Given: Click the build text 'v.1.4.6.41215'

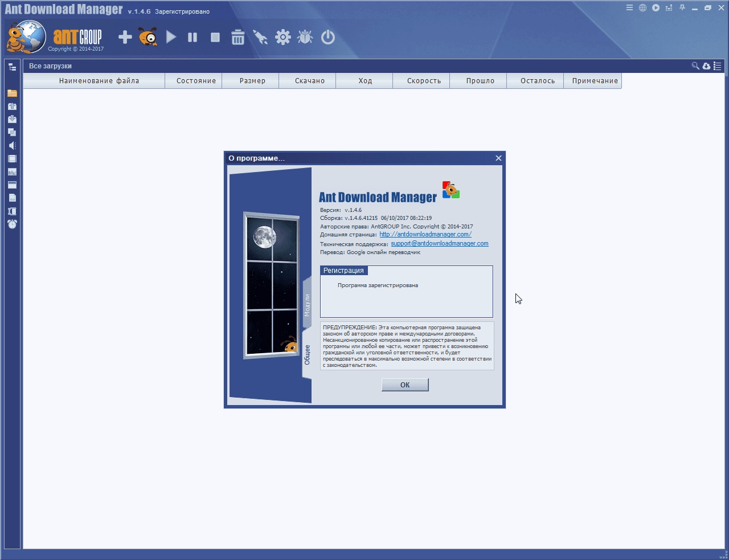Looking at the screenshot, I should pyautogui.click(x=361, y=218).
